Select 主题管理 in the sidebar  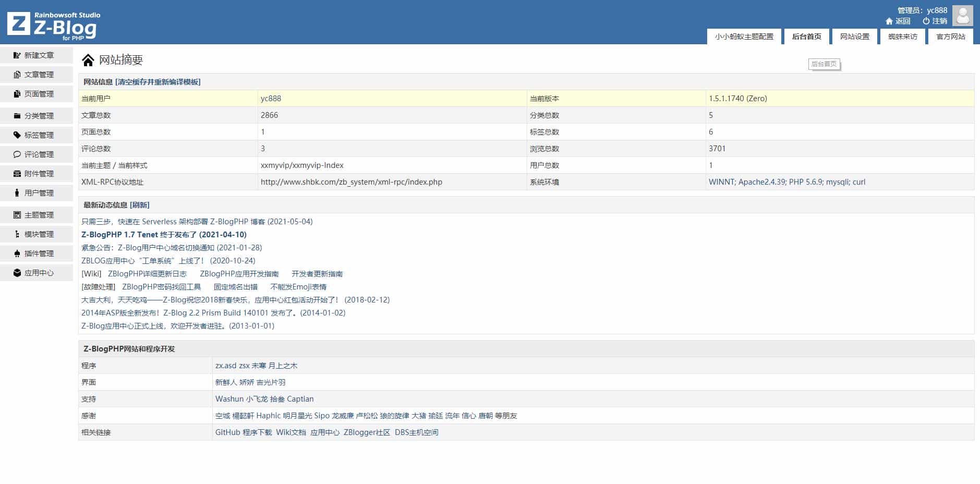pos(37,215)
